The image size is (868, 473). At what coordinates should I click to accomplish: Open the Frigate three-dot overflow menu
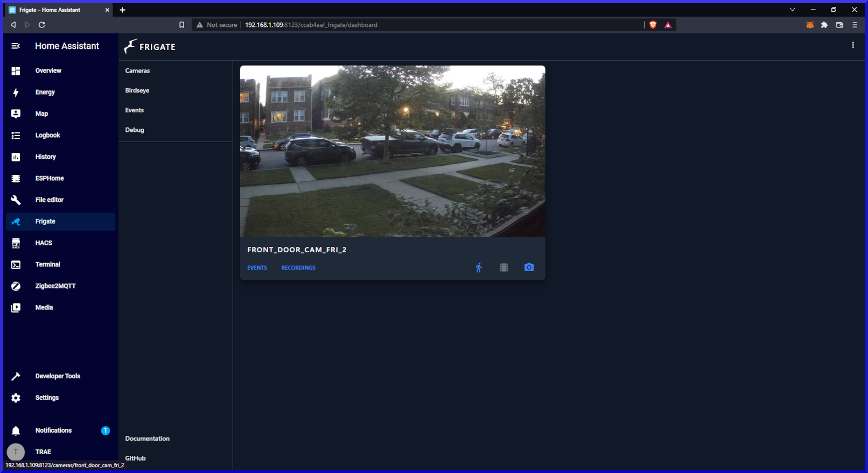click(853, 46)
